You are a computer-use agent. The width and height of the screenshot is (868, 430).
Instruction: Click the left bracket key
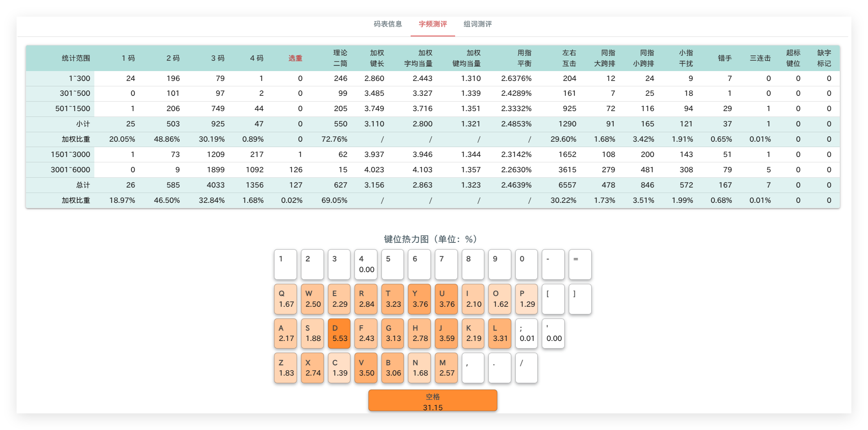(553, 299)
